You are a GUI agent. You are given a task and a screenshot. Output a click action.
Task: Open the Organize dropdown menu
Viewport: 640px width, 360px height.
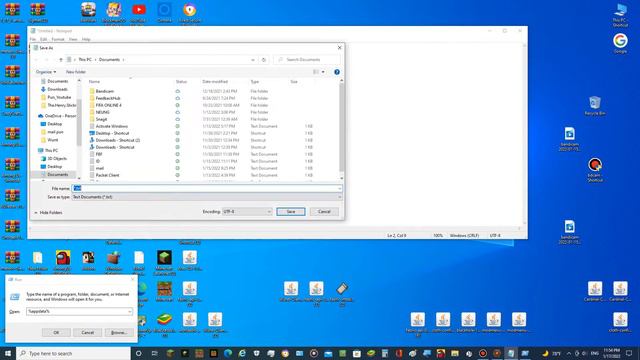pyautogui.click(x=46, y=72)
